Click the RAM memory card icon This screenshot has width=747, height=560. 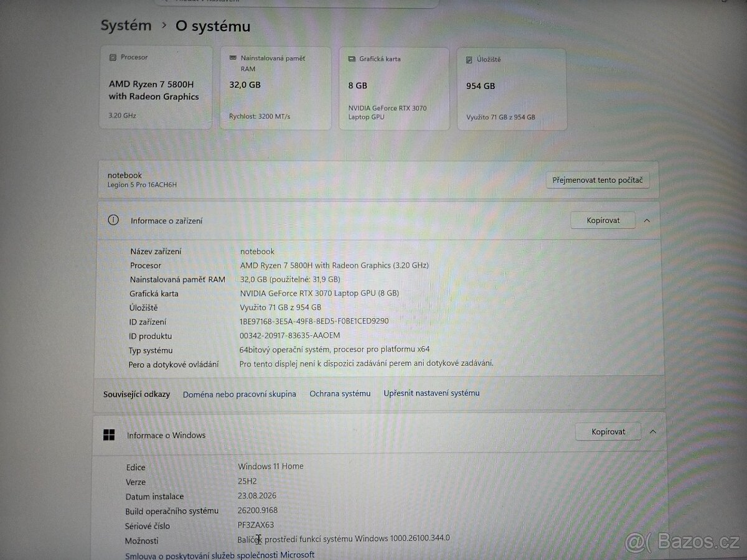tap(233, 58)
